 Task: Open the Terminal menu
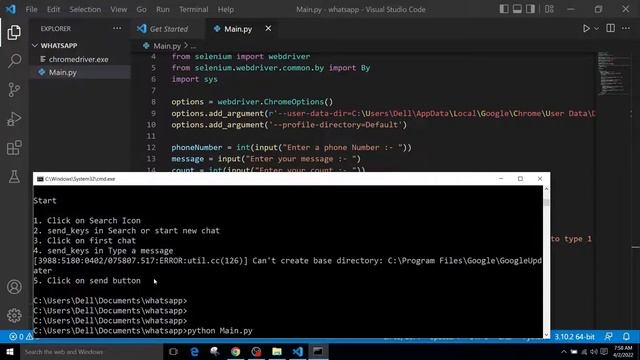[x=193, y=9]
